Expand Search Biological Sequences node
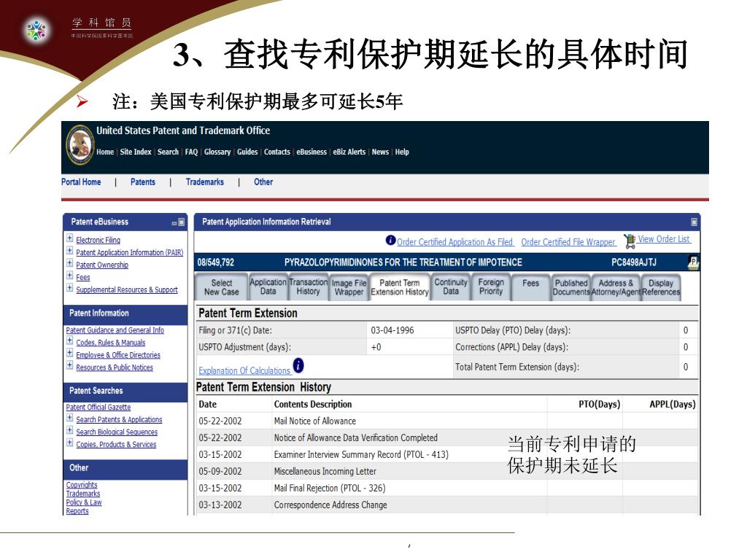This screenshot has width=747, height=560. pyautogui.click(x=70, y=430)
